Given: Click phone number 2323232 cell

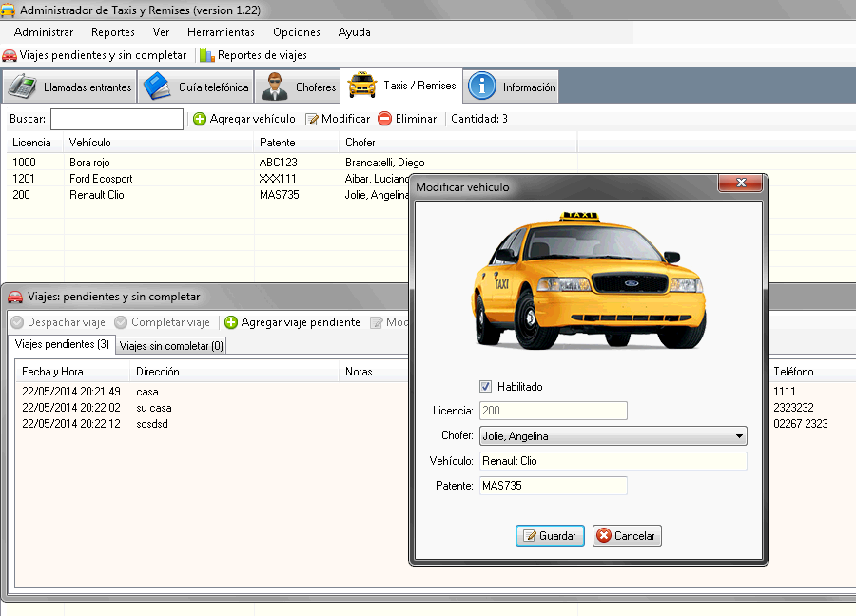Looking at the screenshot, I should point(793,408).
